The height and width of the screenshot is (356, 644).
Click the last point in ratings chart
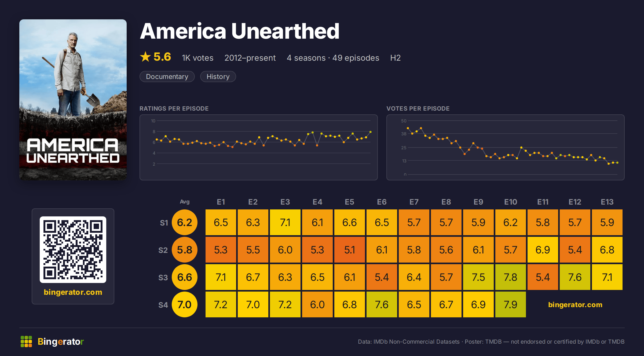(371, 132)
